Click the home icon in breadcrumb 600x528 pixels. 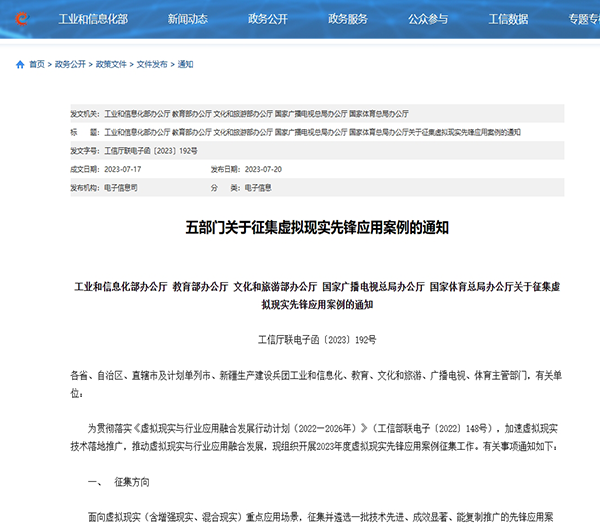tap(20, 64)
